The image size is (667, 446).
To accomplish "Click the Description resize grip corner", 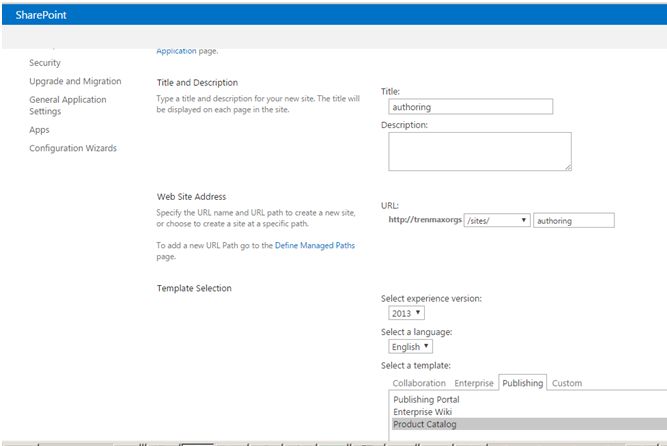I will pos(568,168).
